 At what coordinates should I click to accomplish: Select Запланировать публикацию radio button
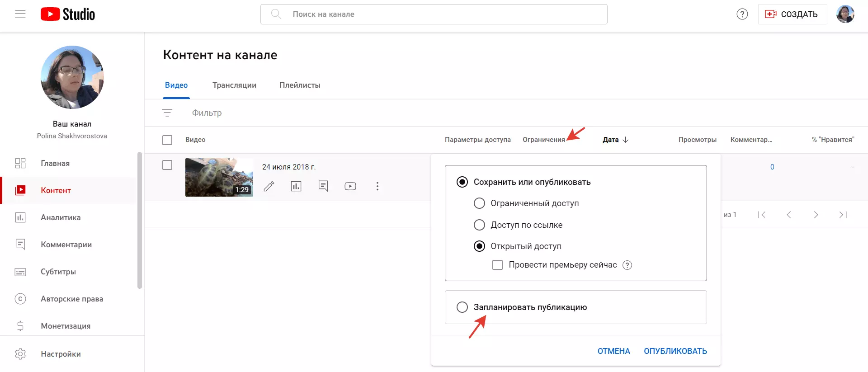(x=462, y=307)
